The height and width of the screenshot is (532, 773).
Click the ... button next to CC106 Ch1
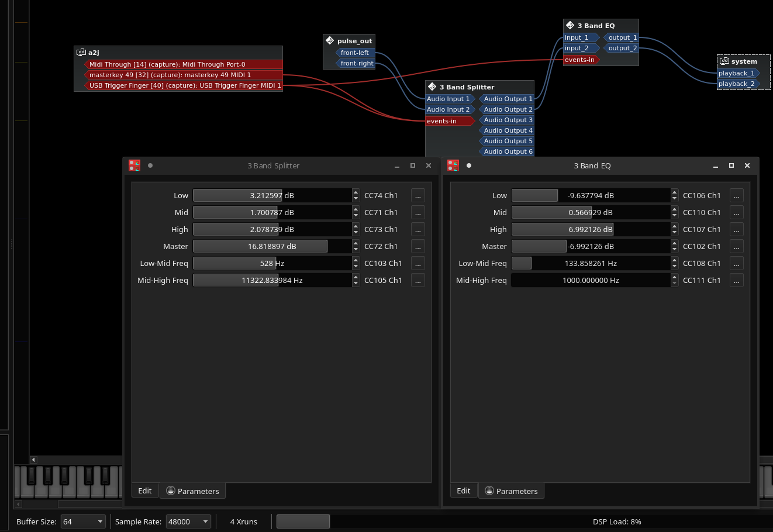736,195
